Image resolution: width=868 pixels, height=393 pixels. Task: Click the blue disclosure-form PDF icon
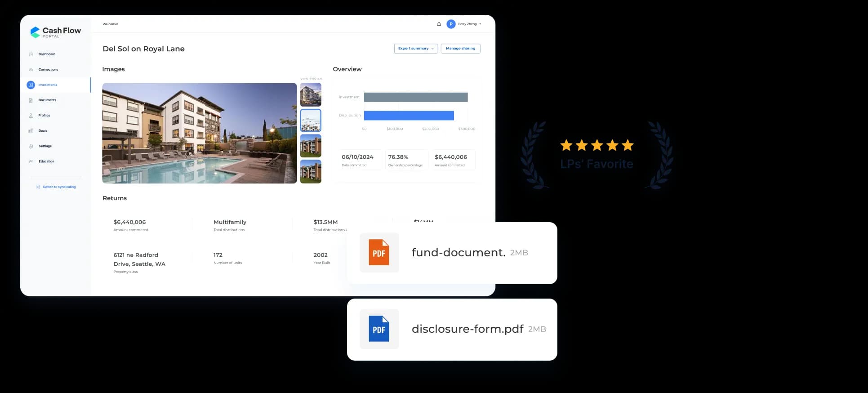tap(379, 329)
